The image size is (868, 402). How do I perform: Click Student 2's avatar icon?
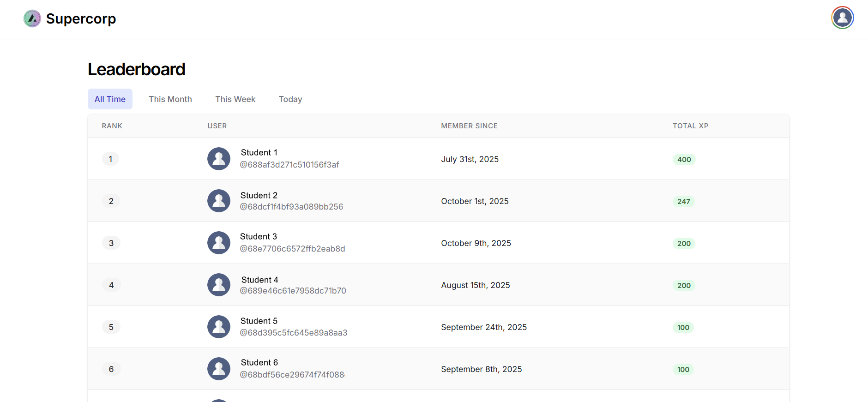219,201
